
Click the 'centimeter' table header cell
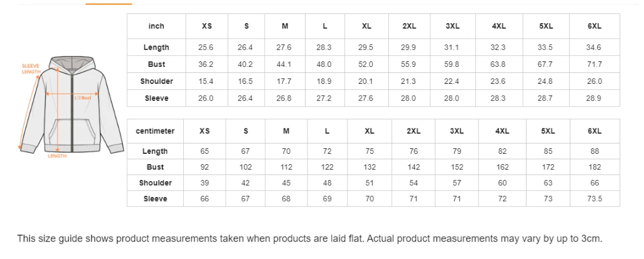click(x=155, y=131)
